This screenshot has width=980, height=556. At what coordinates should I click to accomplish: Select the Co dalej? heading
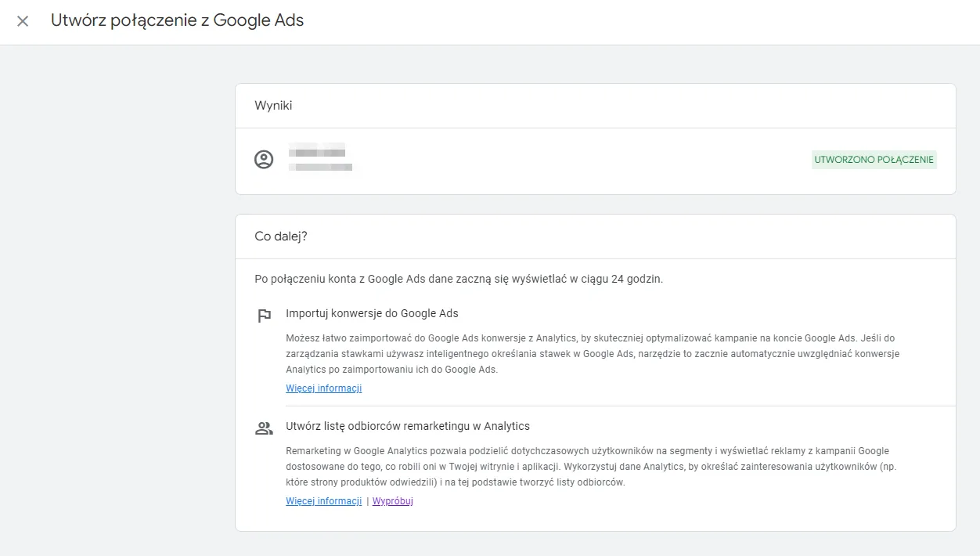click(281, 236)
